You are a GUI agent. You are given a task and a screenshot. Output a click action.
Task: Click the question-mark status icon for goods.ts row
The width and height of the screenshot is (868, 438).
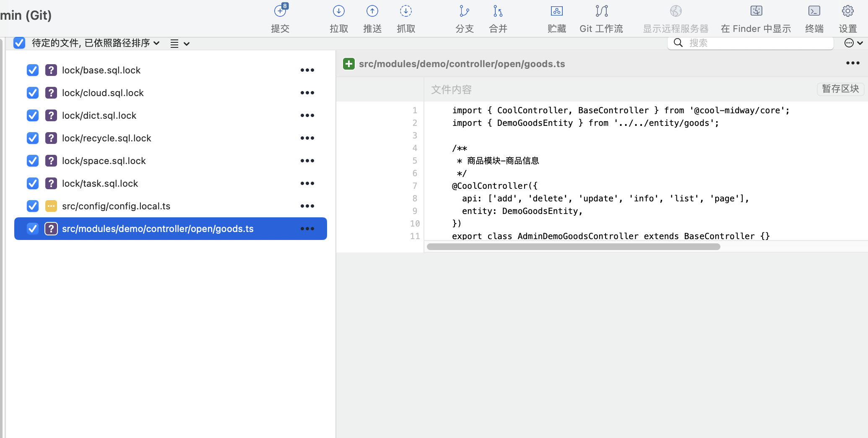(51, 229)
